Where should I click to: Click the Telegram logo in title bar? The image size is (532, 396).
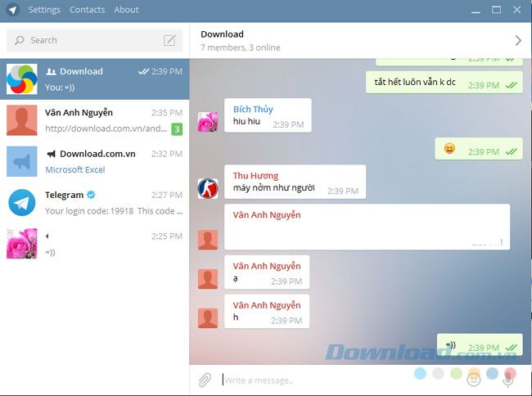pos(12,10)
